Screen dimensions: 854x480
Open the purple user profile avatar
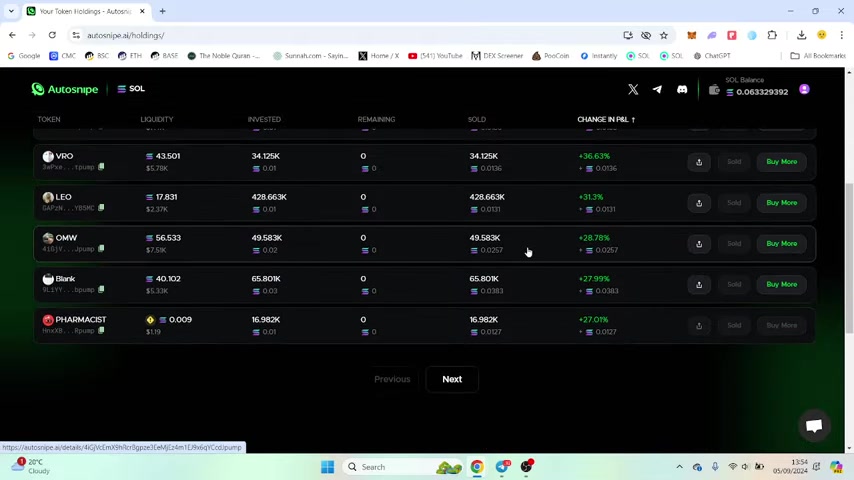804,89
